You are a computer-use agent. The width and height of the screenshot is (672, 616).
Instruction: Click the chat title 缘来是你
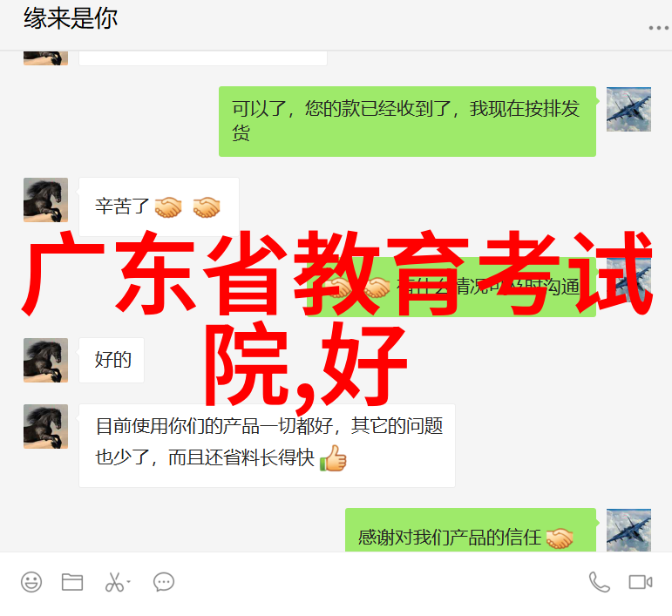71,18
